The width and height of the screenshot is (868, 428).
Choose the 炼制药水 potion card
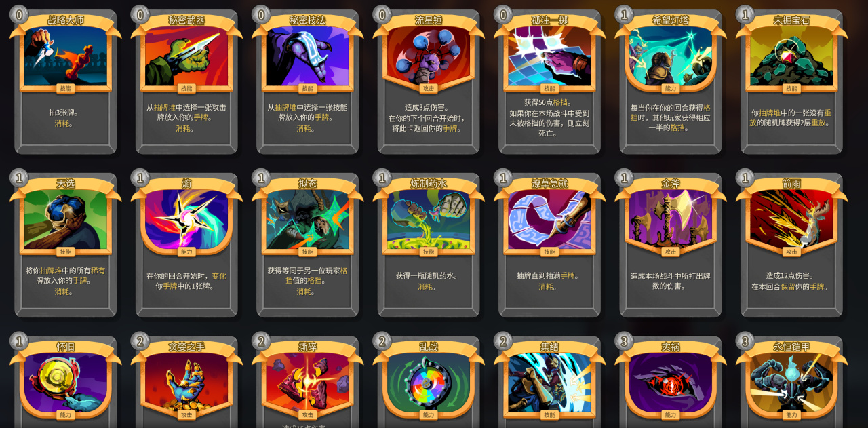(429, 244)
